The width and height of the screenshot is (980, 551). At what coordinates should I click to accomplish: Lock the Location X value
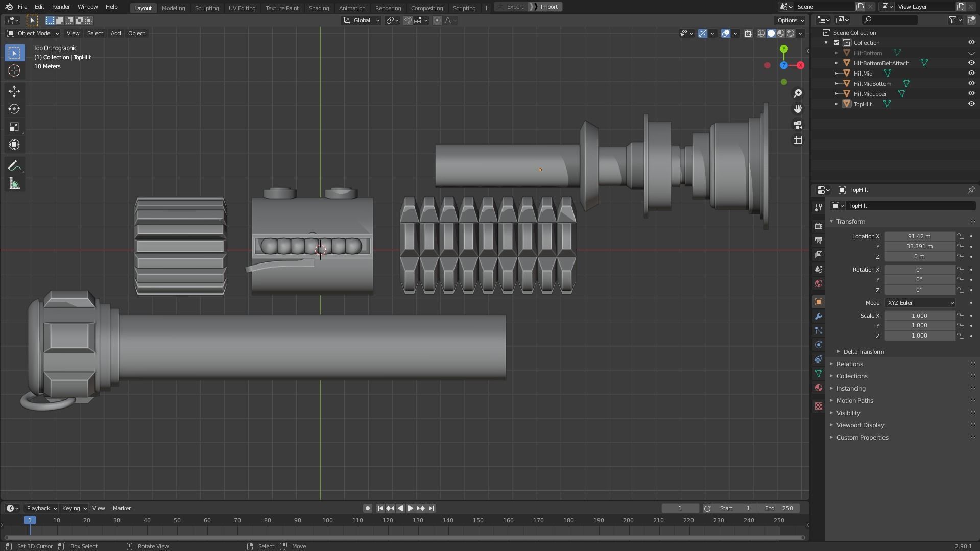pyautogui.click(x=961, y=236)
